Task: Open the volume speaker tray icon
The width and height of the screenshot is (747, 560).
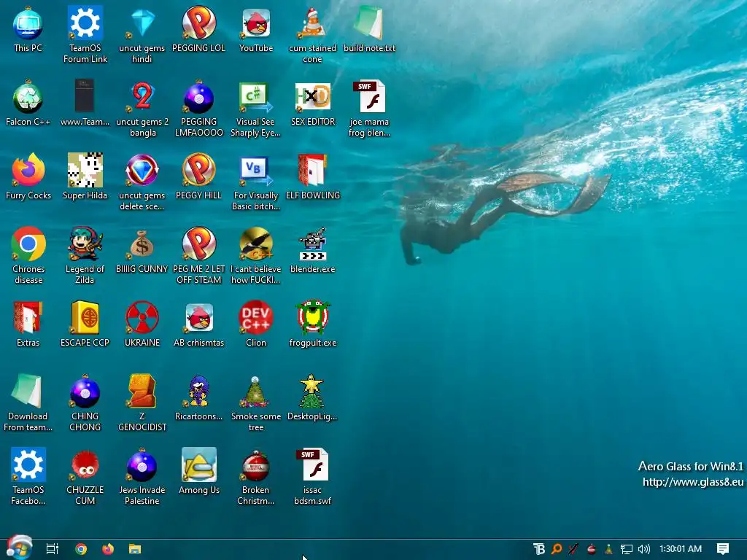Action: tap(643, 549)
